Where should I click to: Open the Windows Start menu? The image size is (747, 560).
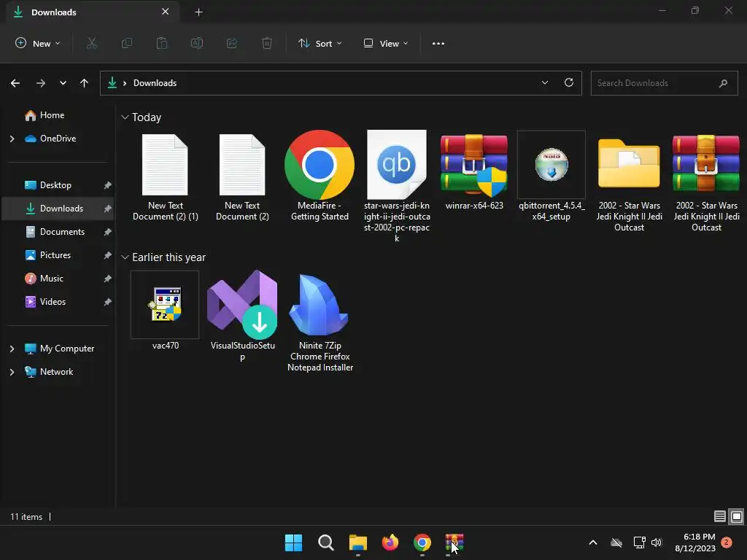click(x=293, y=542)
